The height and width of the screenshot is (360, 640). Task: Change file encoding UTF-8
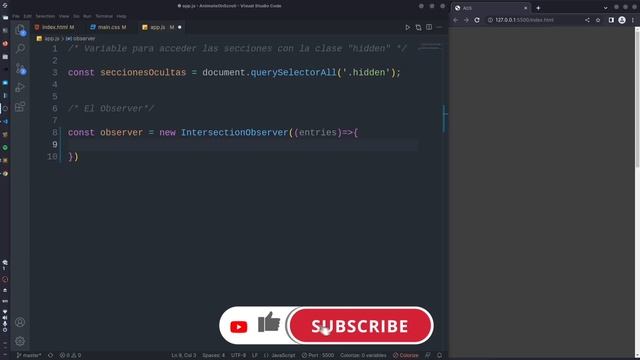click(238, 355)
